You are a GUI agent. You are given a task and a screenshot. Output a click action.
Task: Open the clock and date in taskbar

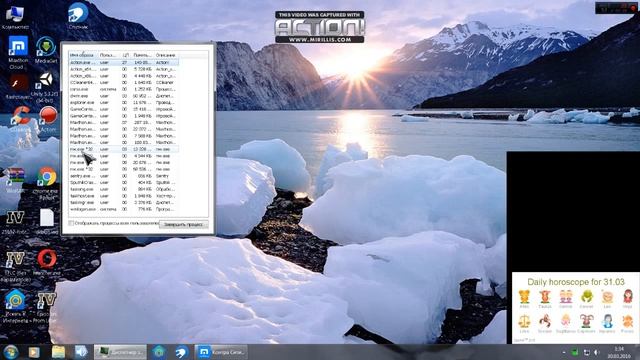(619, 352)
